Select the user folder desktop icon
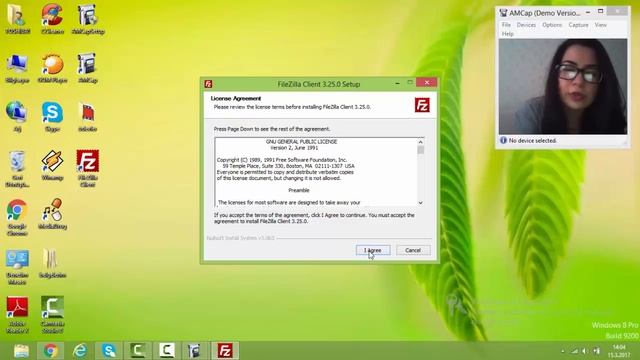This screenshot has height=360, width=640. 17,19
